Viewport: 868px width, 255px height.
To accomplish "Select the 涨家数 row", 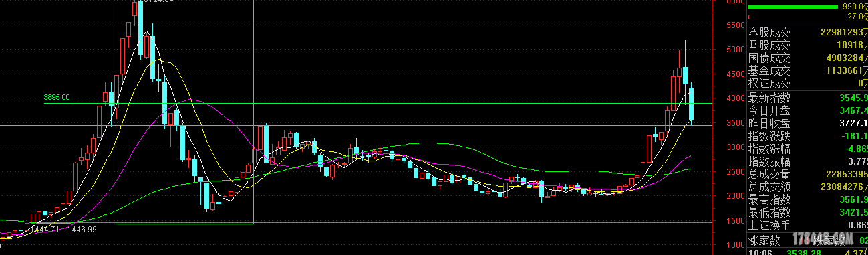I will pyautogui.click(x=807, y=239).
